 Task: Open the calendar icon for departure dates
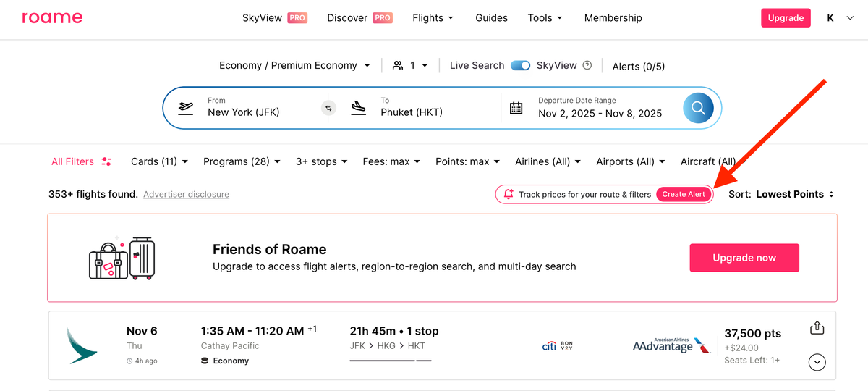pos(516,108)
